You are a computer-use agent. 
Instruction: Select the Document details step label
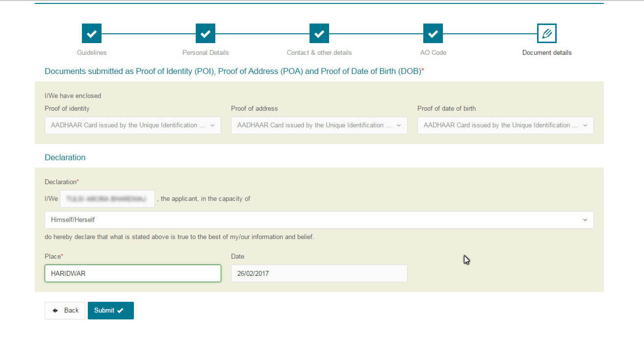pyautogui.click(x=546, y=52)
